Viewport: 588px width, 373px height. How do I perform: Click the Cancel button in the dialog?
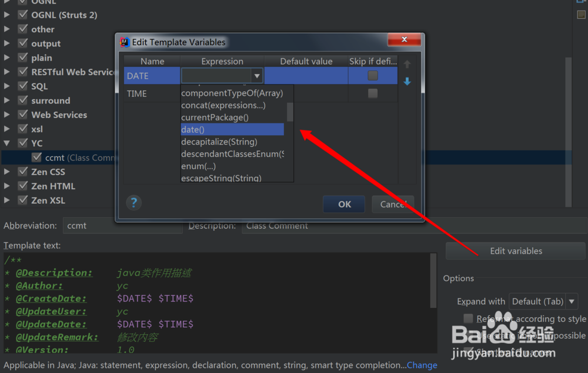coord(393,204)
